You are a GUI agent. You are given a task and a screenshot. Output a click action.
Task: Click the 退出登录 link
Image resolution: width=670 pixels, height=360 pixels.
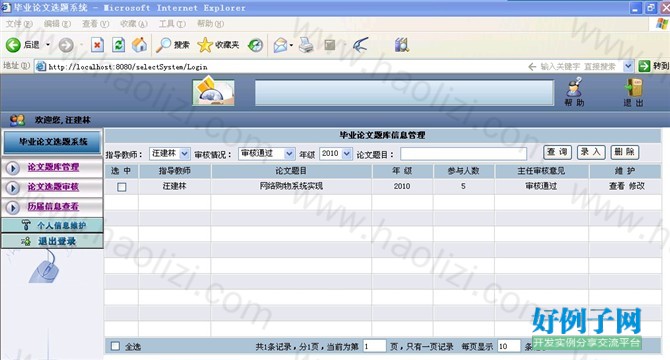point(57,241)
